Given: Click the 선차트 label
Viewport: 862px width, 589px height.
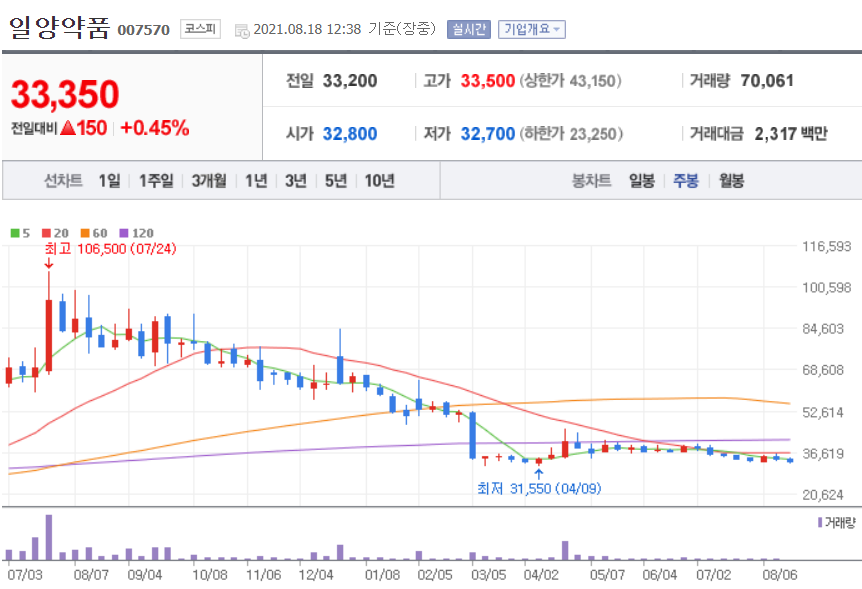Looking at the screenshot, I should 63,180.
